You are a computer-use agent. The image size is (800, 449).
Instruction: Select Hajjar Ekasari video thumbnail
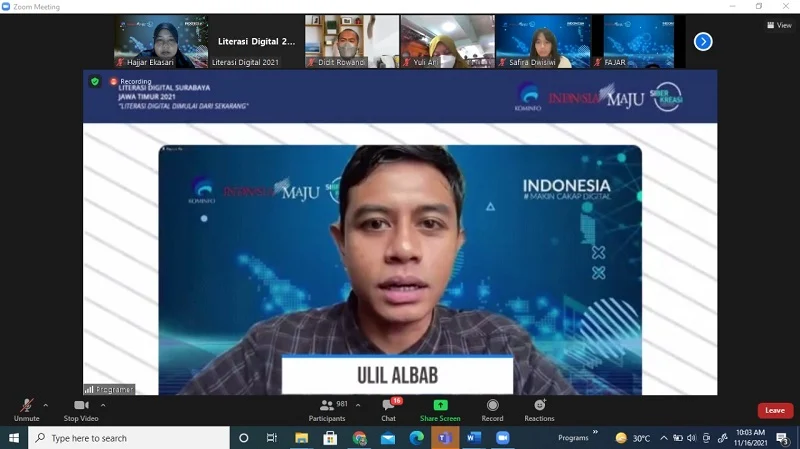[x=161, y=41]
